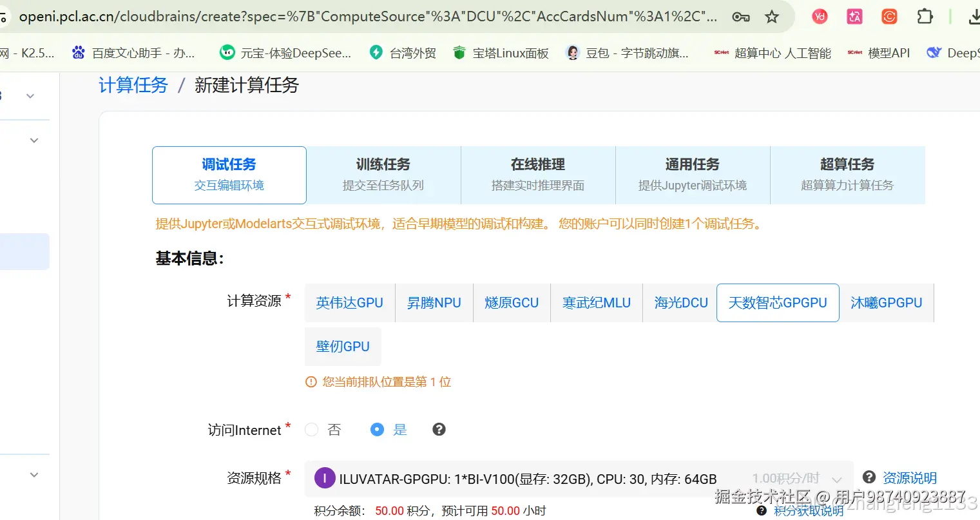Open the pink translate extension icon
Viewport: 980px width, 520px height.
(854, 17)
